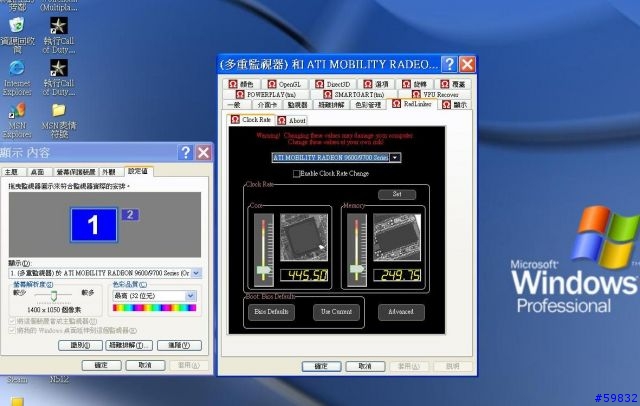Select the RadLinker tab

(412, 104)
